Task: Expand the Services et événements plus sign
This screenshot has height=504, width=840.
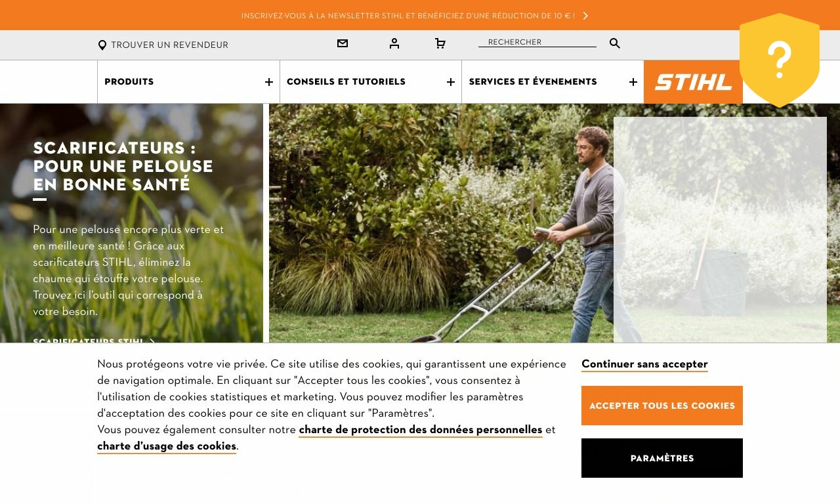Action: (633, 82)
